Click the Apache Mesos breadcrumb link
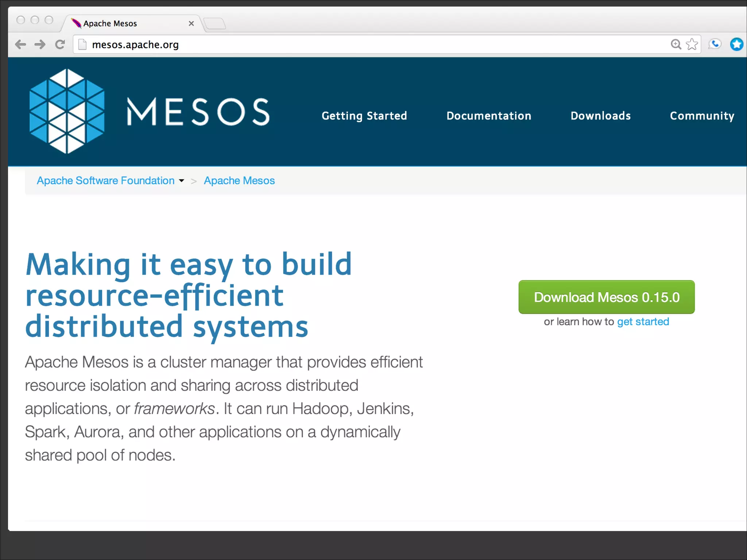Viewport: 747px width, 560px height. tap(239, 181)
